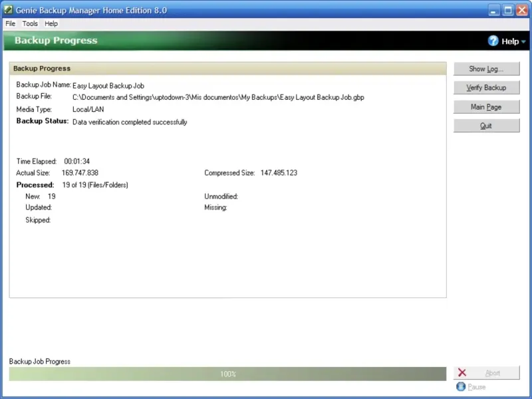
Task: Open the Tools menu
Action: point(30,24)
